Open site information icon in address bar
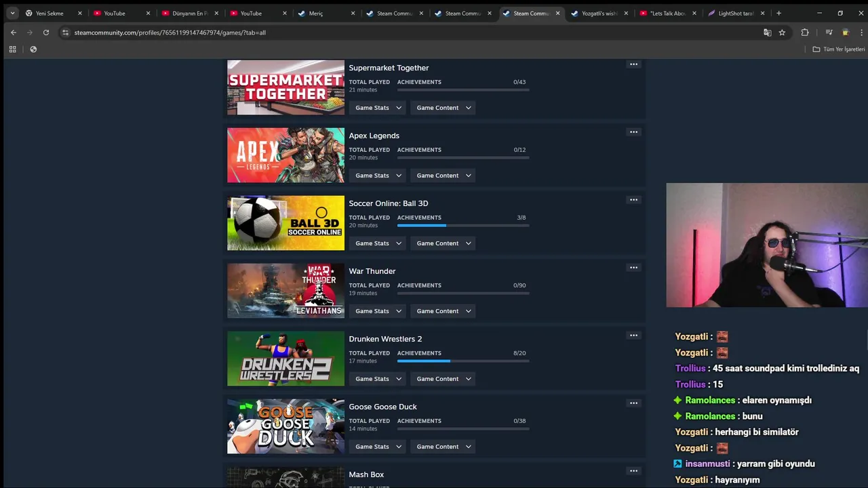This screenshot has height=488, width=868. pyautogui.click(x=65, y=33)
